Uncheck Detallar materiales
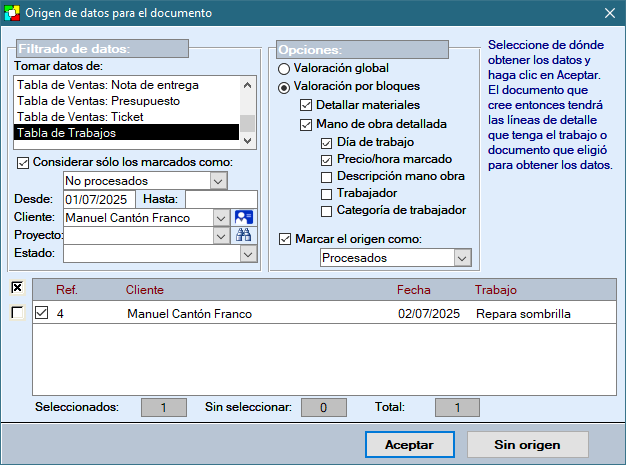 click(307, 105)
